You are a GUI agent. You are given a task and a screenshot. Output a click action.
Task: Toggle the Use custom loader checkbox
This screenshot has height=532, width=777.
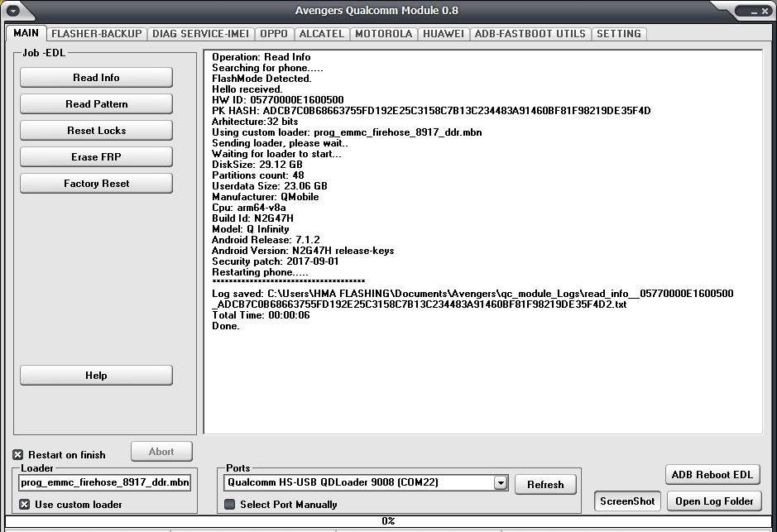coord(24,504)
